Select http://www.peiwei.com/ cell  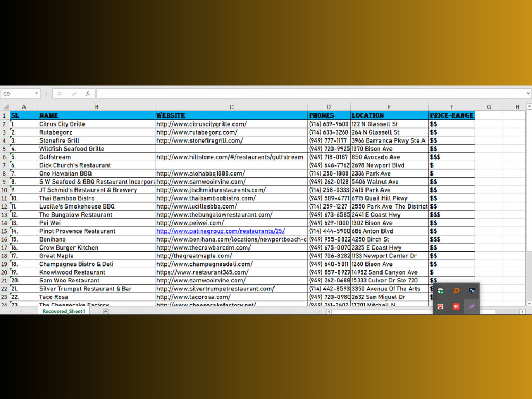tap(231, 223)
